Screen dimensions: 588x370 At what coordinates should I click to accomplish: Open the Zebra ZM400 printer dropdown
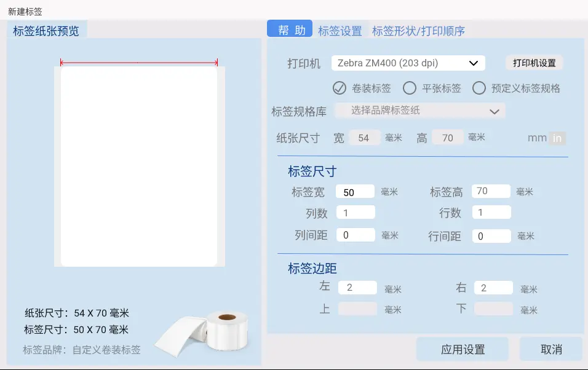tap(408, 63)
